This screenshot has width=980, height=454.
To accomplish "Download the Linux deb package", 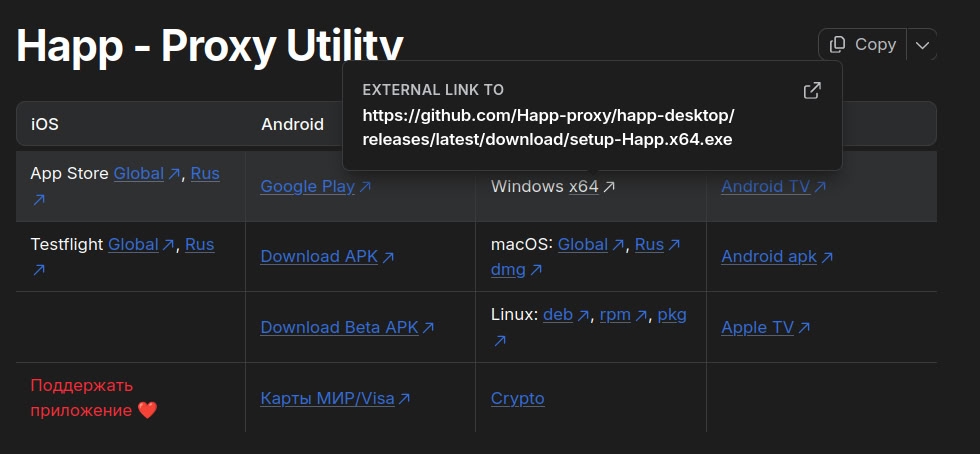I will (x=558, y=314).
